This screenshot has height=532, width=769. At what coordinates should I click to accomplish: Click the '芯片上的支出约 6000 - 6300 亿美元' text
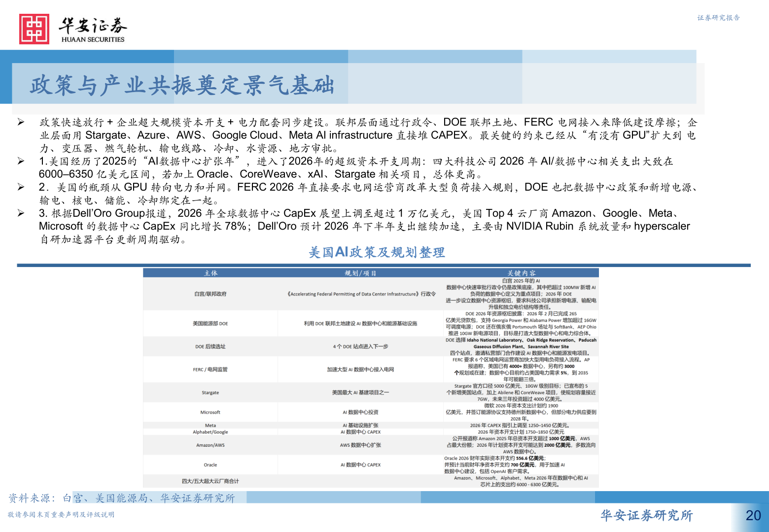click(521, 485)
